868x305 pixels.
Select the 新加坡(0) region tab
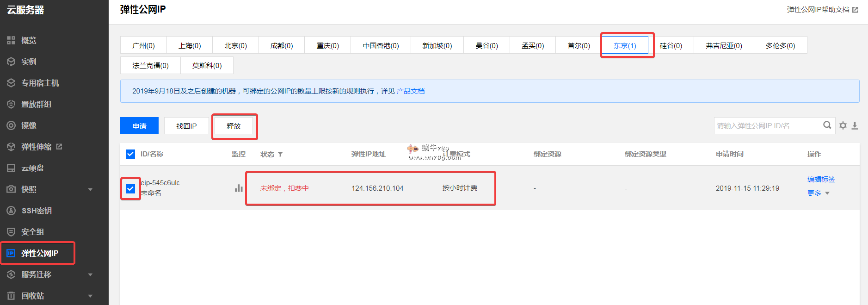[x=437, y=45]
